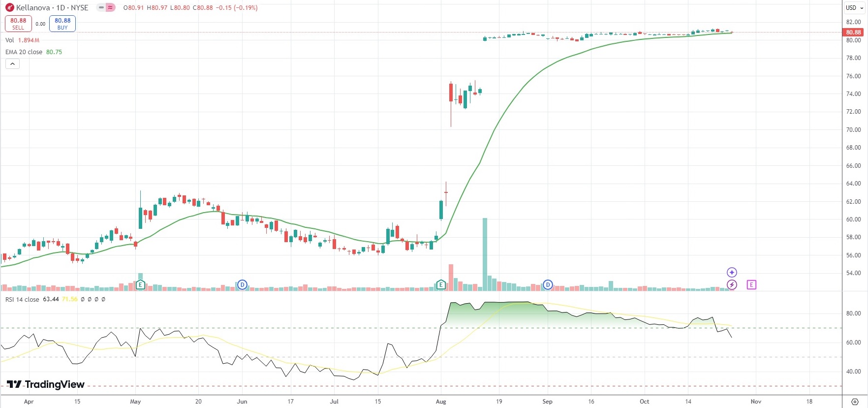
Task: Open the September dividend D marker
Action: pos(548,284)
